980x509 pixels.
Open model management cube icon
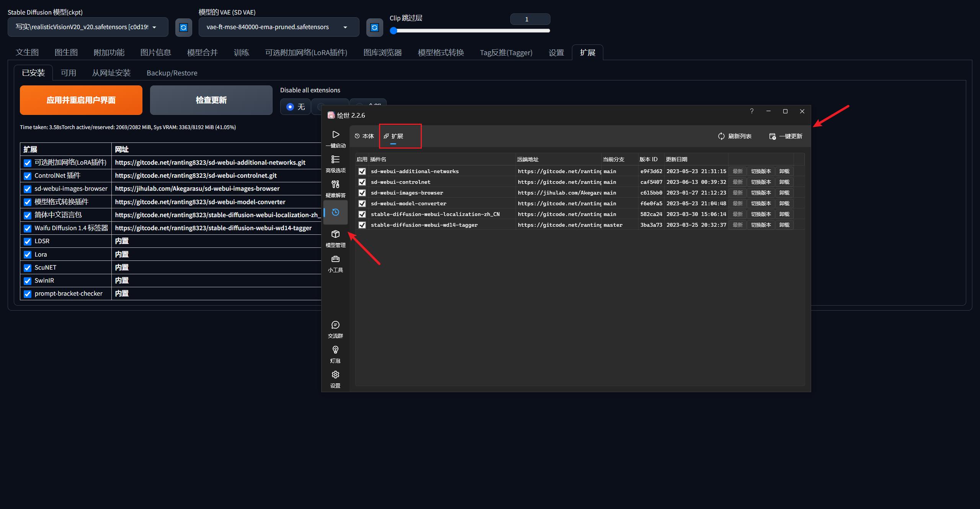335,234
